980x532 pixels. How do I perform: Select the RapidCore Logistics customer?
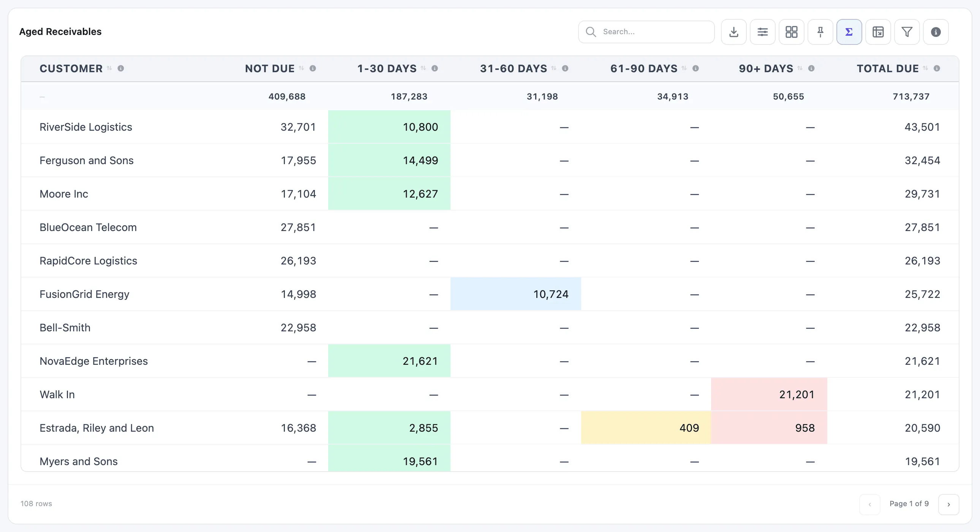tap(88, 261)
